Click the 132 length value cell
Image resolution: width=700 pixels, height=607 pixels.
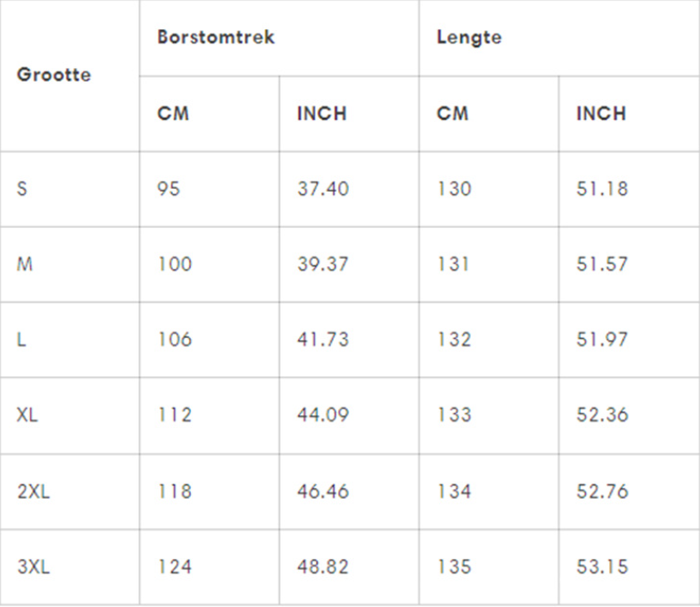coord(454,340)
